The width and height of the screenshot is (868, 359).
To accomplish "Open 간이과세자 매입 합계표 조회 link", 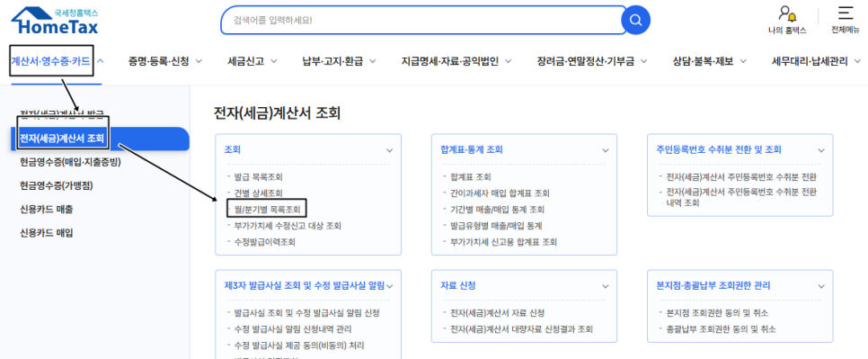I will pyautogui.click(x=500, y=193).
